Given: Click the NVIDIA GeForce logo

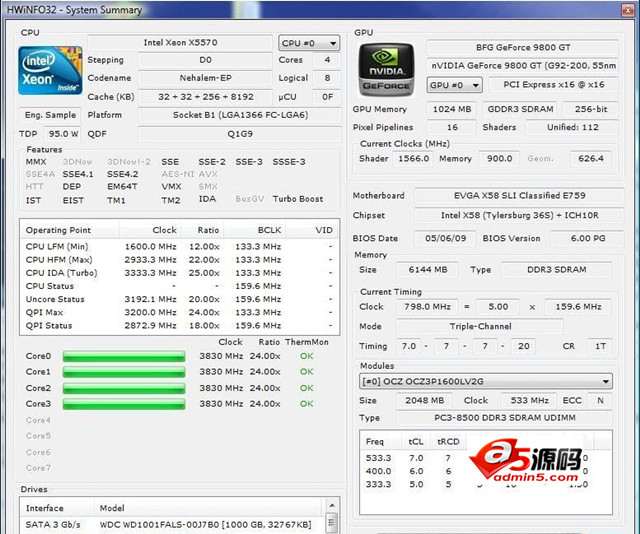Looking at the screenshot, I should click(x=386, y=69).
